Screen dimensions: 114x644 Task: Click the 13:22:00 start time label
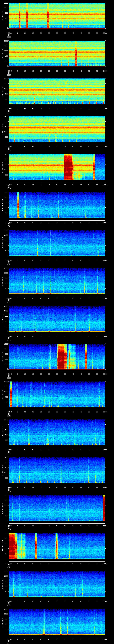[x=9, y=33]
